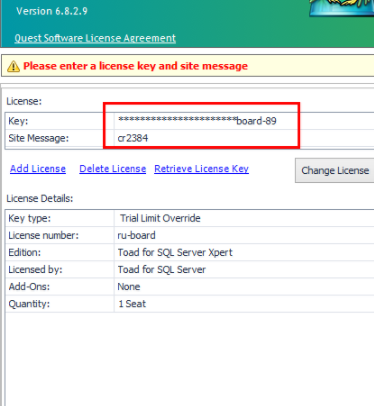Select the Site Message value cr2384

[133, 138]
